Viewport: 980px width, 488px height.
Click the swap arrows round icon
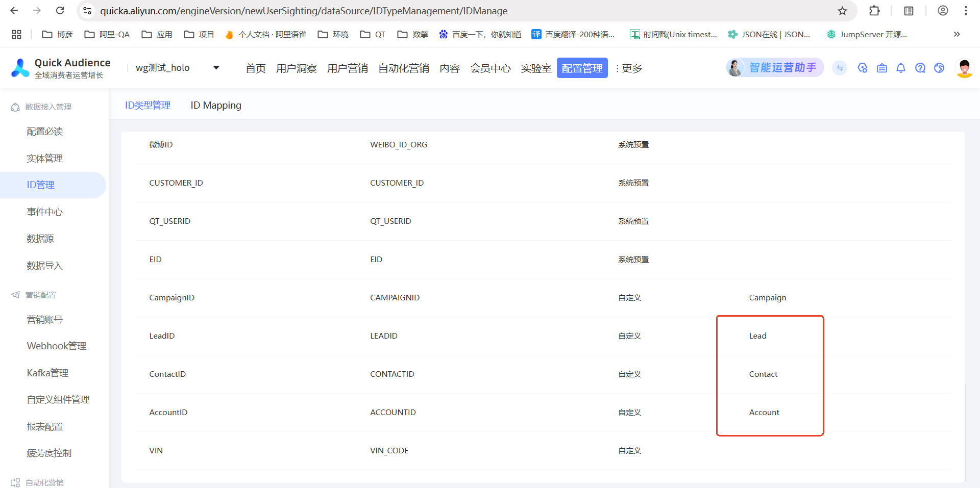point(840,68)
